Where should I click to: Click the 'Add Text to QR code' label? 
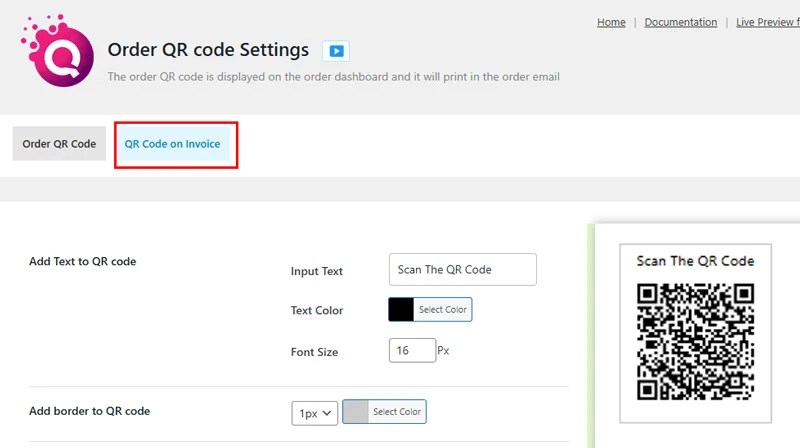pyautogui.click(x=83, y=261)
